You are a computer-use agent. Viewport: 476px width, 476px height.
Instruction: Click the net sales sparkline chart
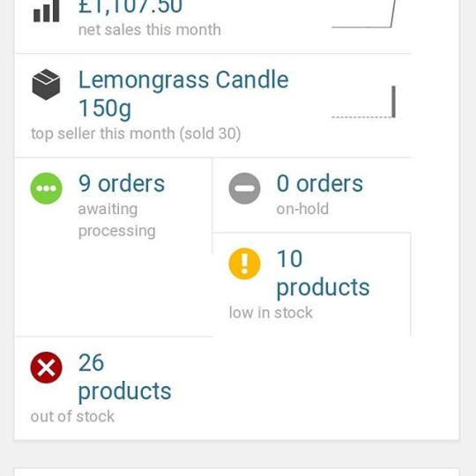pos(364,13)
